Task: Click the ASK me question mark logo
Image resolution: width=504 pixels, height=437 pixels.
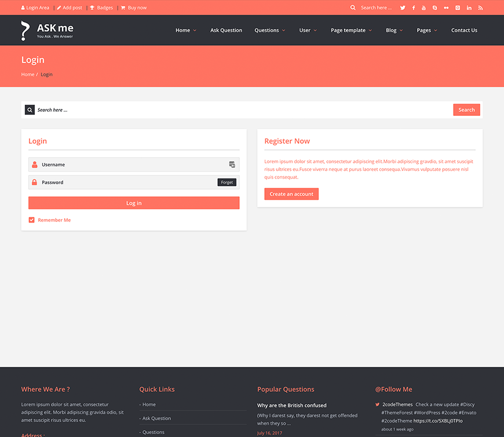Action: click(x=25, y=31)
